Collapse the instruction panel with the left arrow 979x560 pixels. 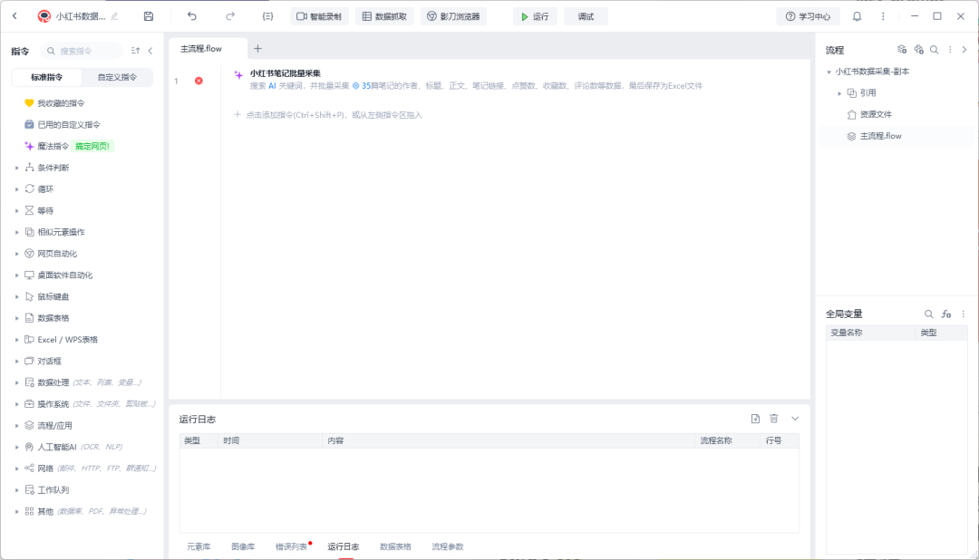click(x=150, y=51)
